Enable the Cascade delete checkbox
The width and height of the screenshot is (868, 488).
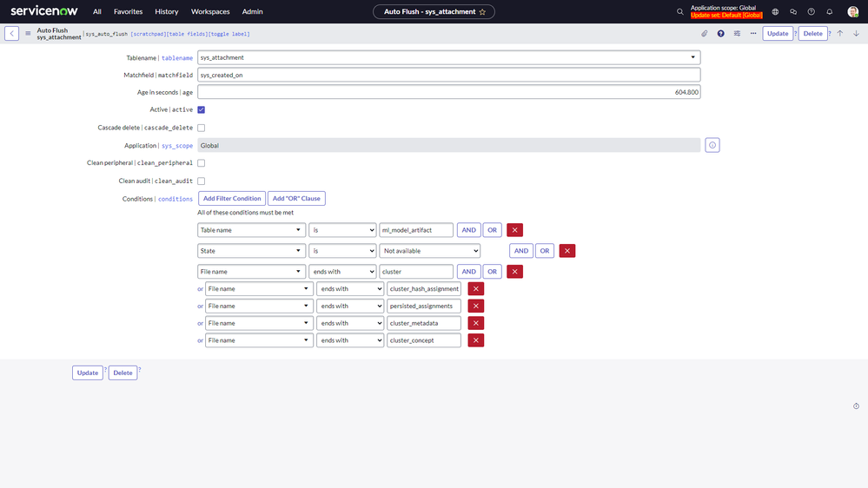point(201,128)
